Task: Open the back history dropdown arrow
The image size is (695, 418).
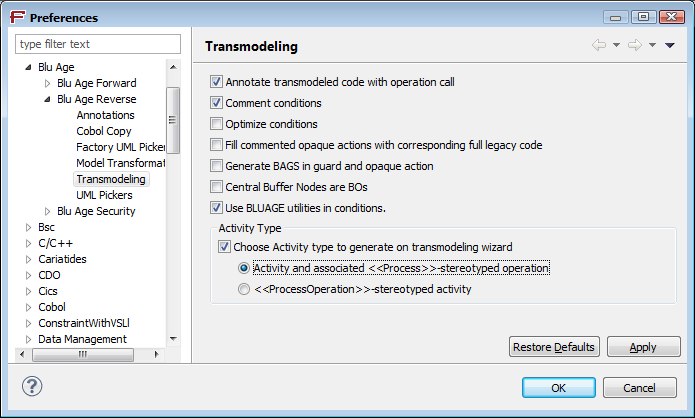Action: tap(616, 45)
